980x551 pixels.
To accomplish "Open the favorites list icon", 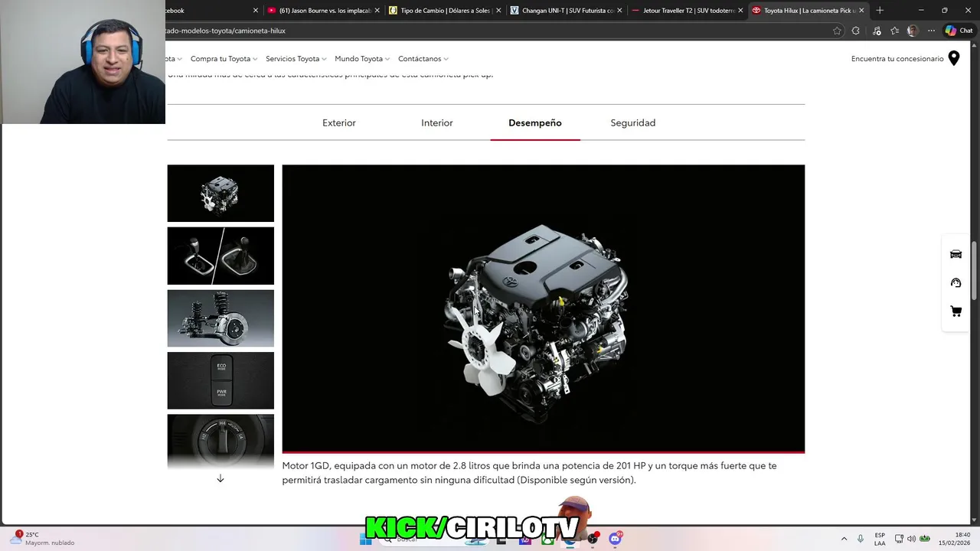I will pos(894,31).
